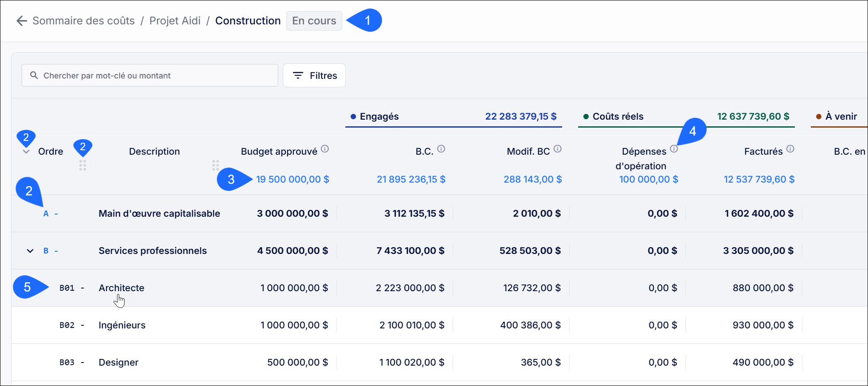Go to Projet Aidi breadcrumb
This screenshot has height=386, width=868.
[175, 21]
